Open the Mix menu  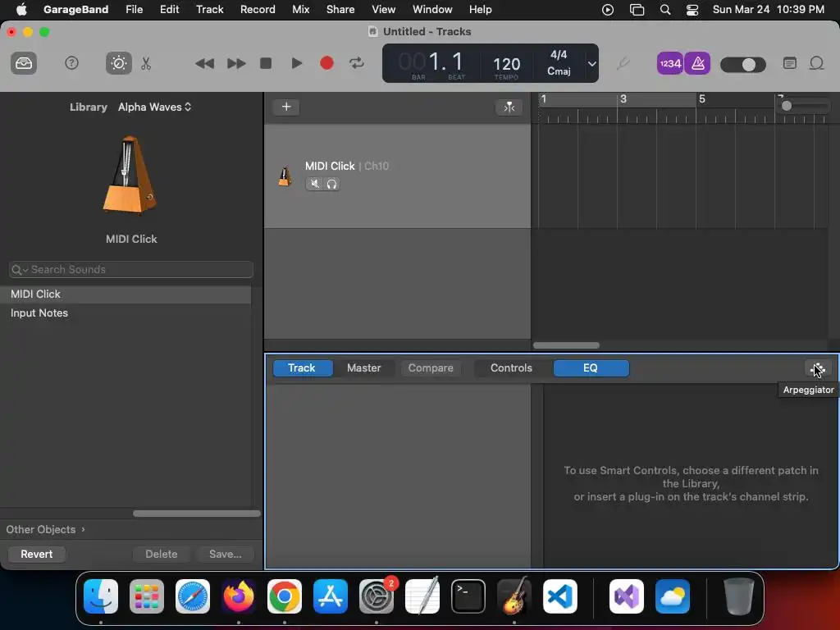click(300, 9)
